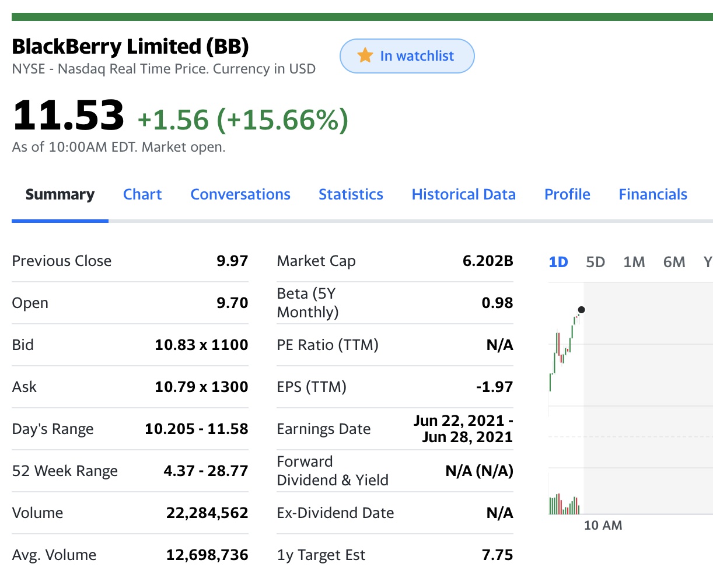
Task: Click the BlackBerry Limited (BB) title
Action: pos(130,46)
